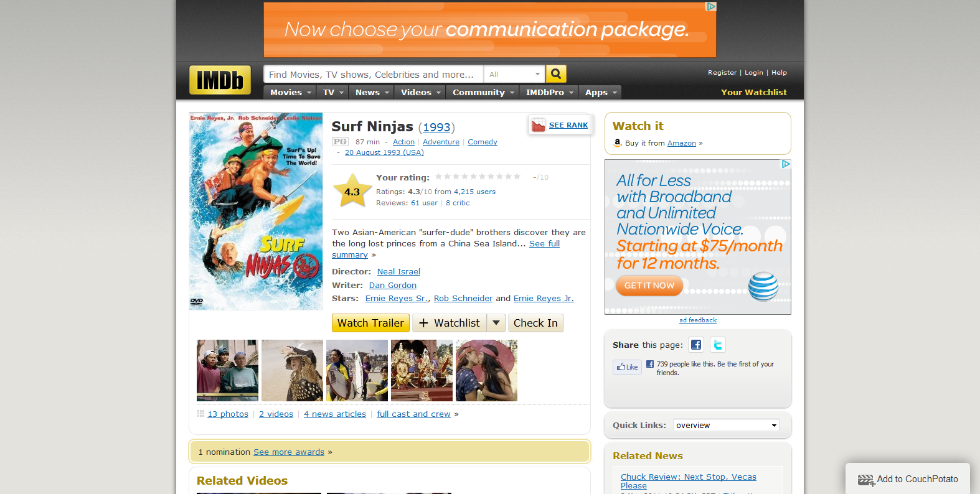Click the 1993 year link
980x494 pixels.
point(436,128)
